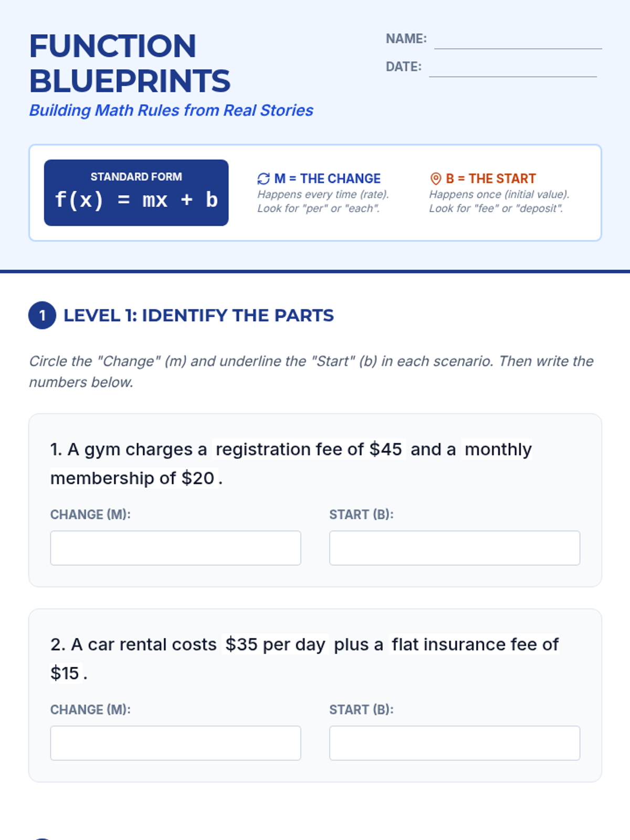This screenshot has width=630, height=840.
Task: Focus the Change (M) box for the car rental question
Action: click(x=175, y=743)
